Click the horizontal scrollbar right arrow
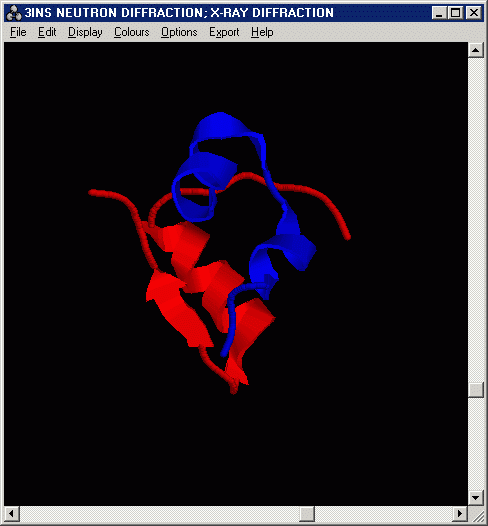This screenshot has width=488, height=526. click(x=460, y=513)
